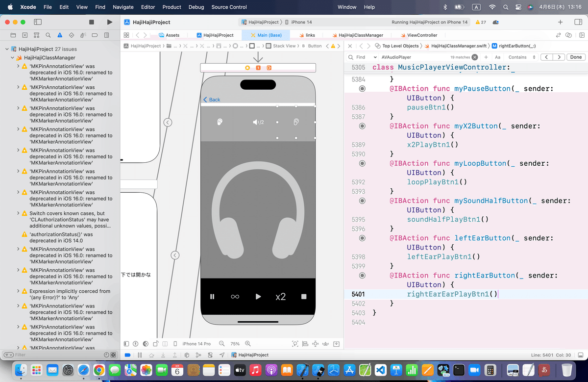Open the Source Control menu
588x382 pixels.
(229, 7)
